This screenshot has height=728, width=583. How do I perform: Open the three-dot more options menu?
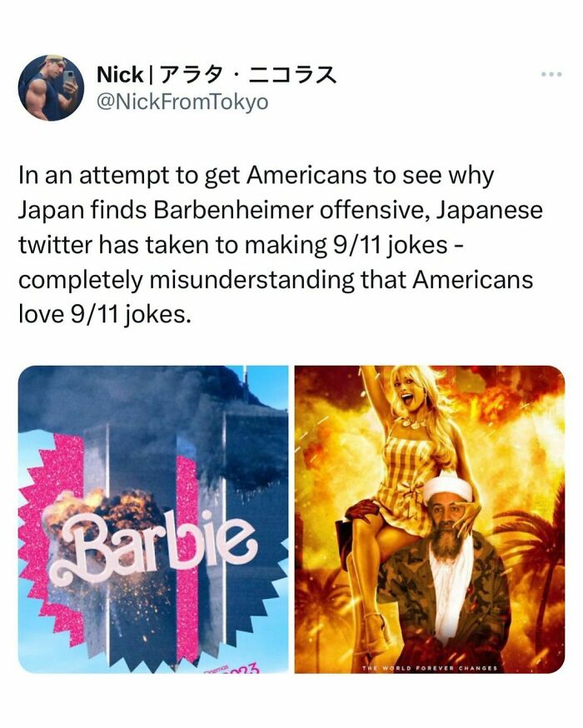(552, 74)
